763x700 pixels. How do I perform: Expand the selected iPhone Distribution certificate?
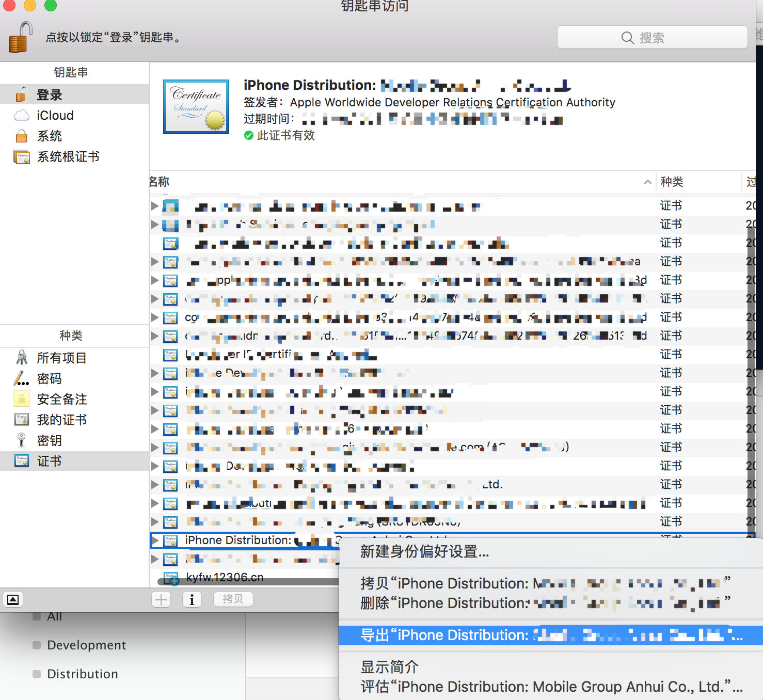[x=155, y=540]
